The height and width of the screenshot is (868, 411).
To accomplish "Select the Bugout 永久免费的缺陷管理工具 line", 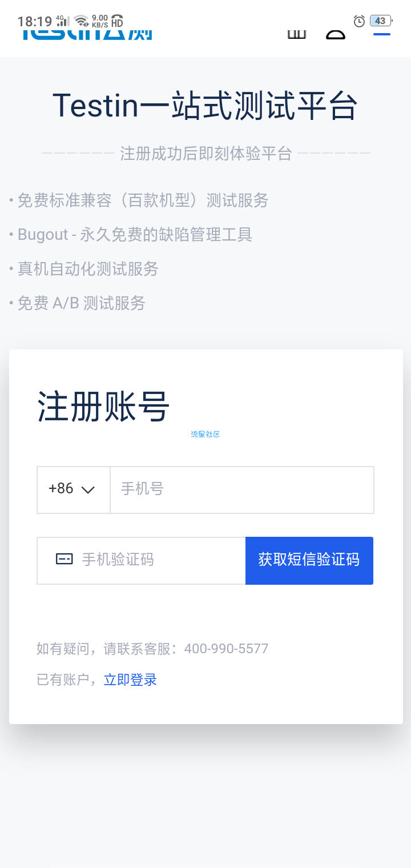I will click(x=131, y=235).
